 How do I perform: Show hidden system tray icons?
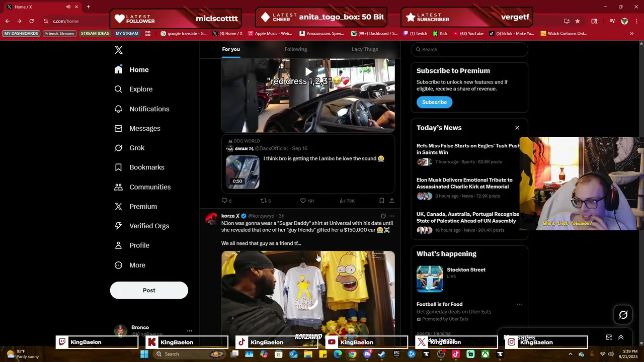coord(570,354)
